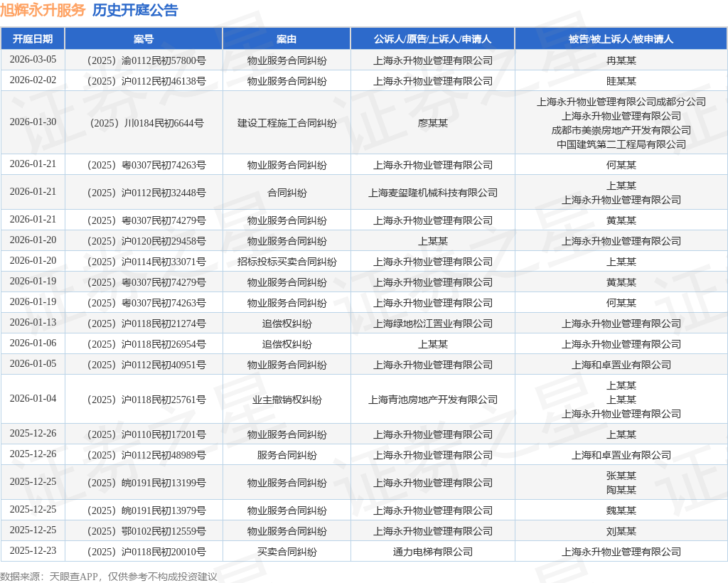The width and height of the screenshot is (728, 583).
Task: Select case number 沪0118民初21274号
Action: [x=146, y=323]
